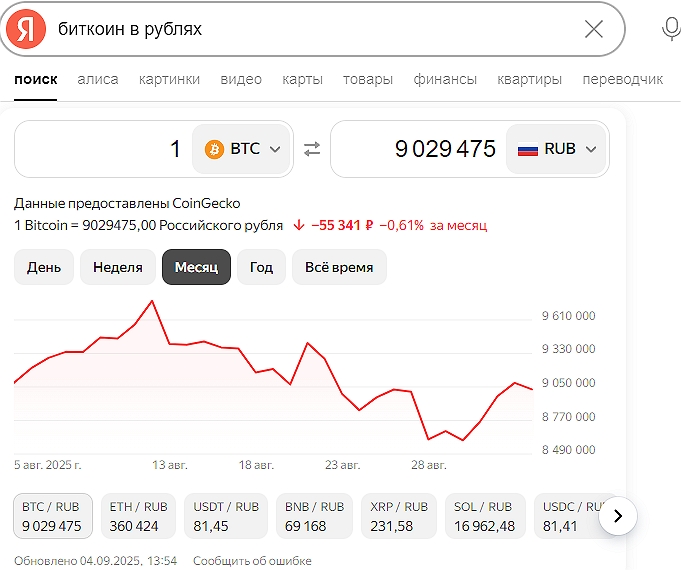Click the '23 авг.' date label
Image resolution: width=681 pixels, height=570 pixels.
(x=343, y=465)
